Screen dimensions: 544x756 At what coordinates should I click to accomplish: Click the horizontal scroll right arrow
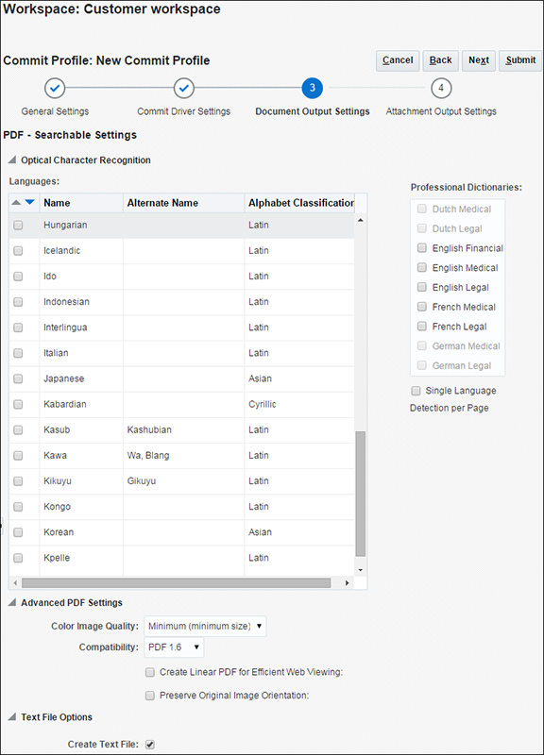point(347,583)
